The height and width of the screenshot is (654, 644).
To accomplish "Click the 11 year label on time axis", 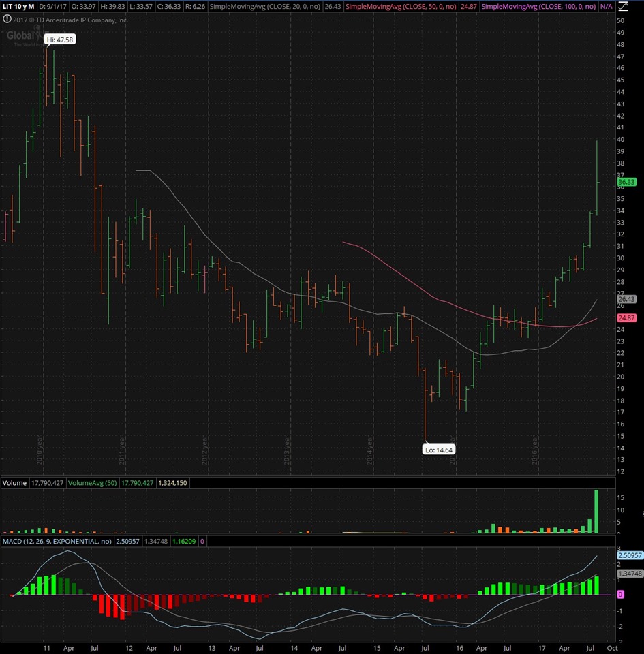I will click(x=46, y=648).
